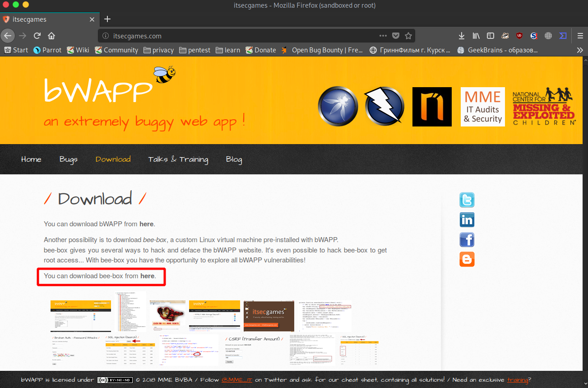The image size is (588, 388).
Task: Follow the @MME_IT Twitter link
Action: (237, 380)
